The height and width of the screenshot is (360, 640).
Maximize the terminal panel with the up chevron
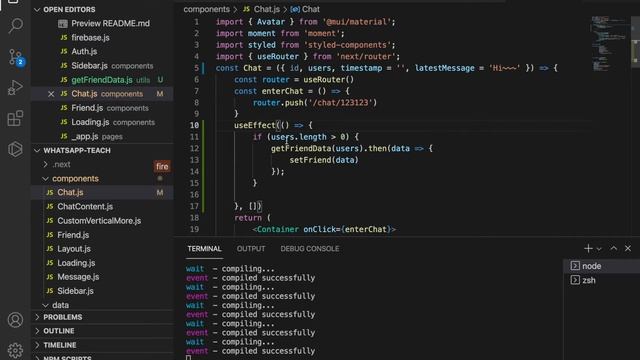coord(613,248)
